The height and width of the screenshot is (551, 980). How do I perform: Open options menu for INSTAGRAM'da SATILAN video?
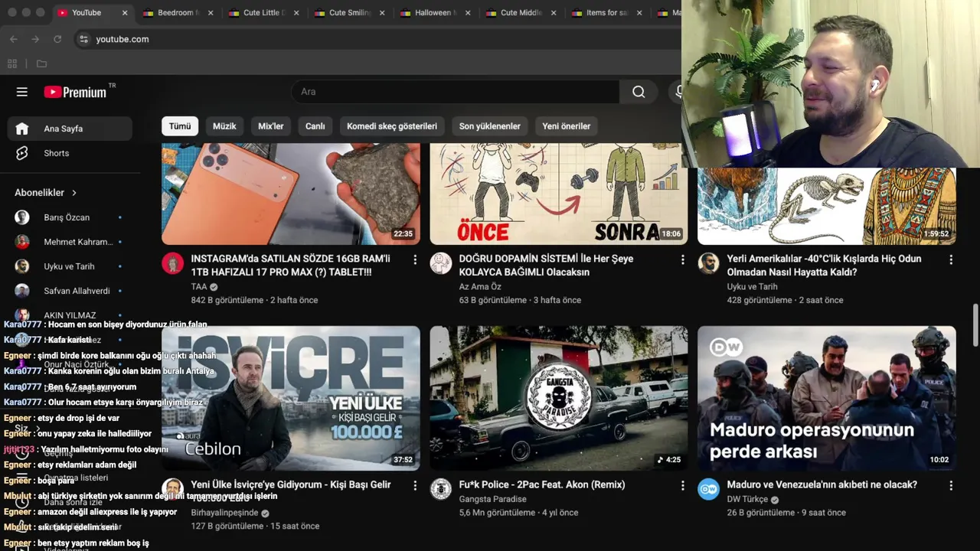tap(415, 260)
